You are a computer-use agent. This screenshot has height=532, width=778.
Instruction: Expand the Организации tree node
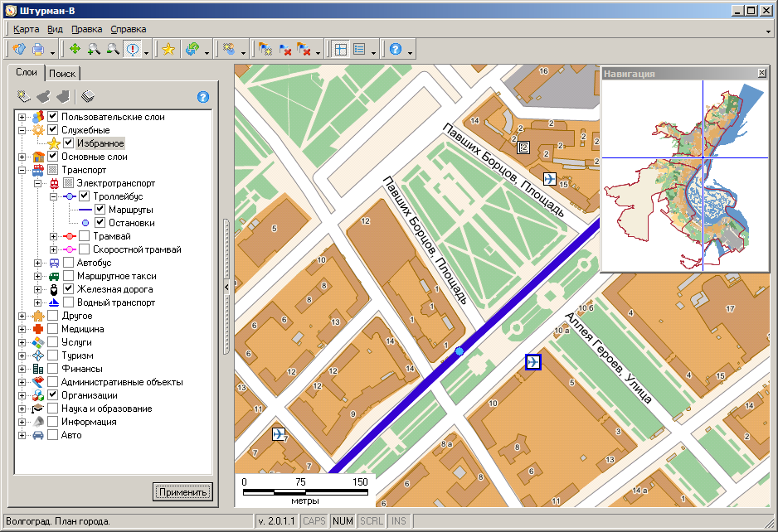(22, 395)
